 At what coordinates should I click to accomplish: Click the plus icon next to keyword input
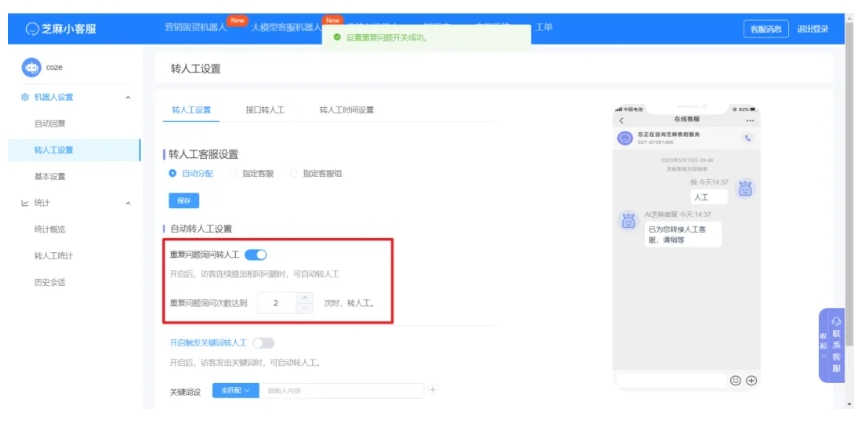(433, 390)
